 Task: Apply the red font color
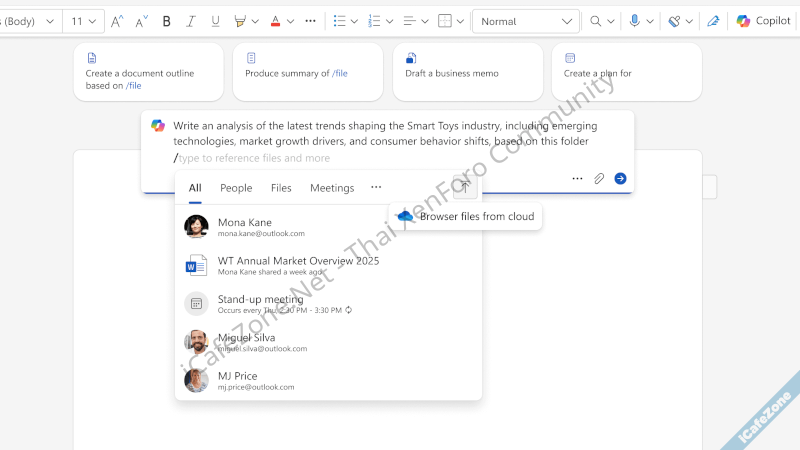pos(276,21)
